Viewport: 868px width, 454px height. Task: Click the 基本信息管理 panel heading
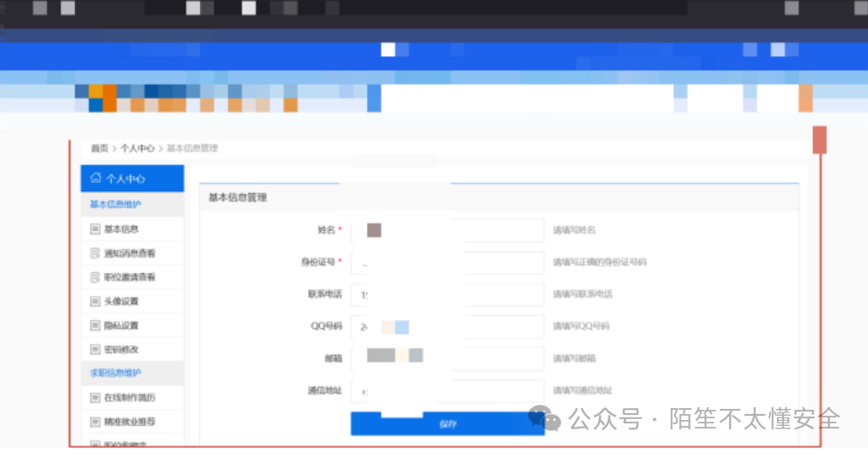[237, 197]
